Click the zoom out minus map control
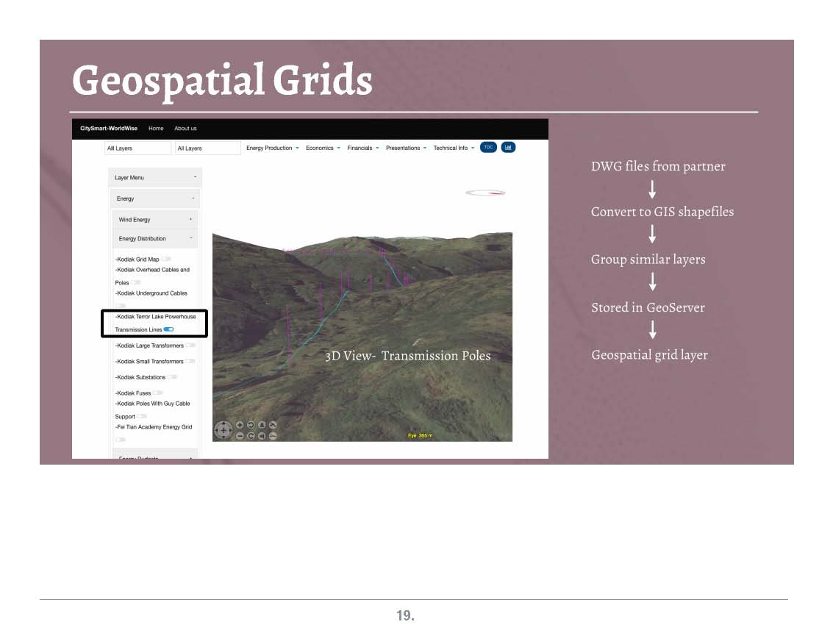The width and height of the screenshot is (833, 644). [x=240, y=436]
